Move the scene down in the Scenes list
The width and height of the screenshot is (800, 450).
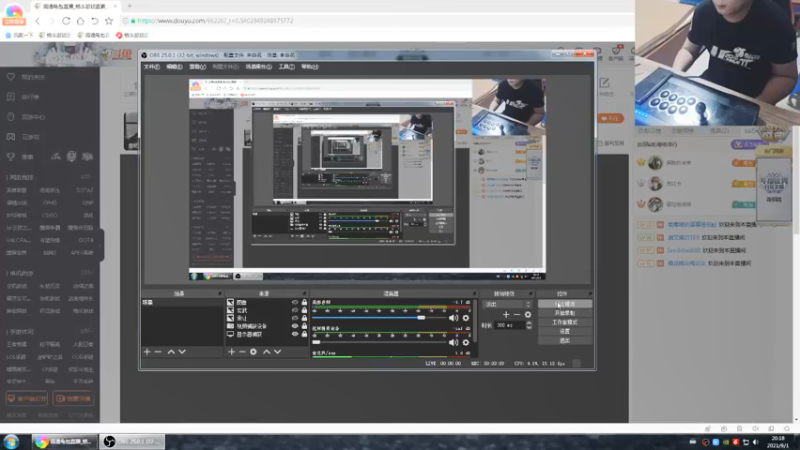pyautogui.click(x=182, y=352)
